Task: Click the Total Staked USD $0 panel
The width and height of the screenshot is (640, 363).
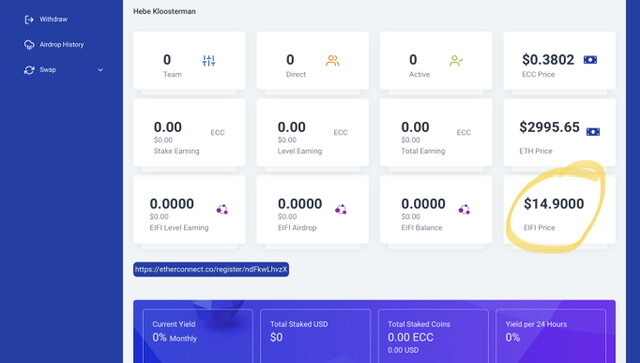Action: 315,336
